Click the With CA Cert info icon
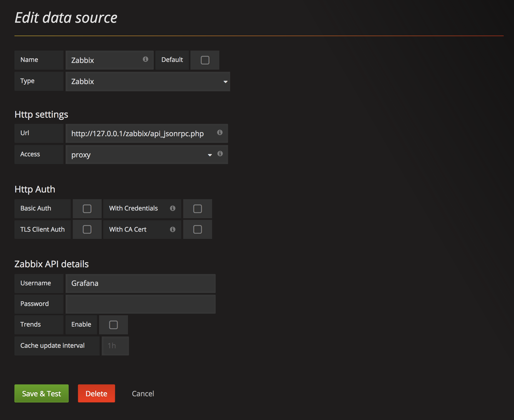 [173, 229]
